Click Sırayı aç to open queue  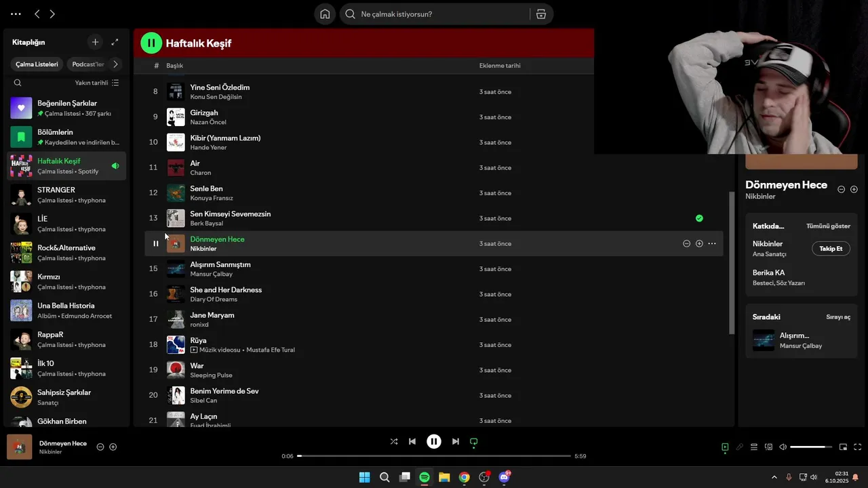(838, 317)
